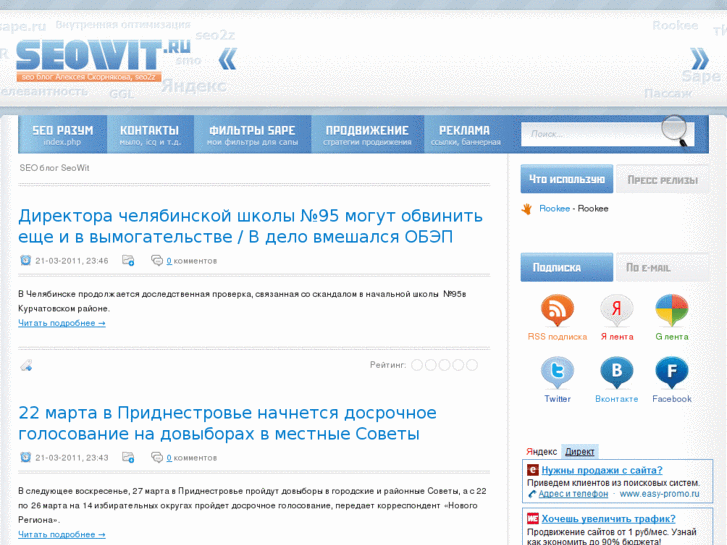The width and height of the screenshot is (727, 545).
Task: Rate the first article two stars
Action: pos(431,365)
